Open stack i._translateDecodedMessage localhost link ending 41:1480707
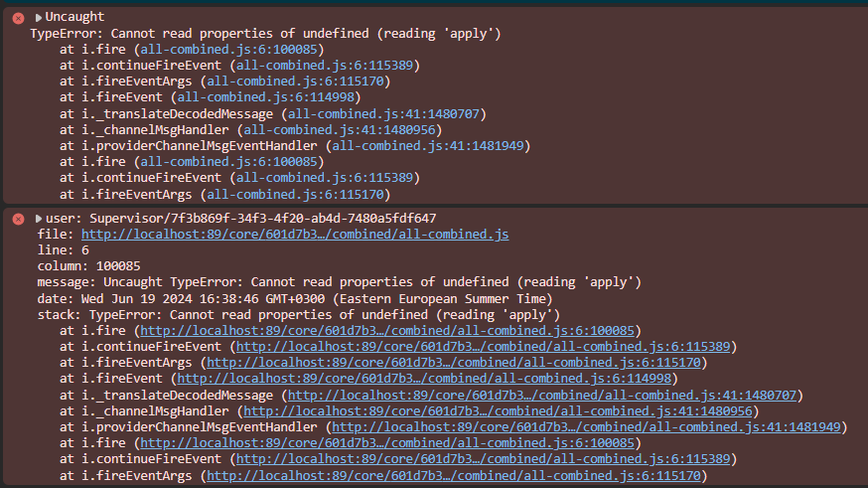This screenshot has height=488, width=868. (542, 396)
